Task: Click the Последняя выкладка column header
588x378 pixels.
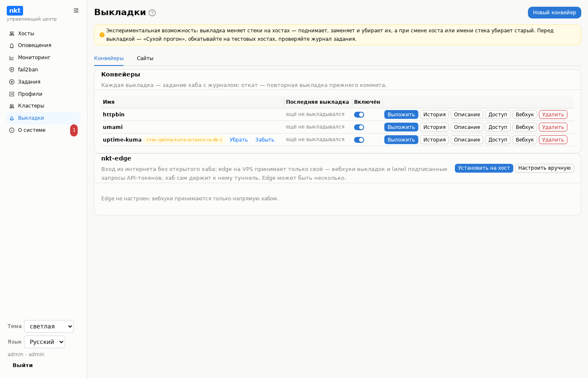Action: coord(318,102)
